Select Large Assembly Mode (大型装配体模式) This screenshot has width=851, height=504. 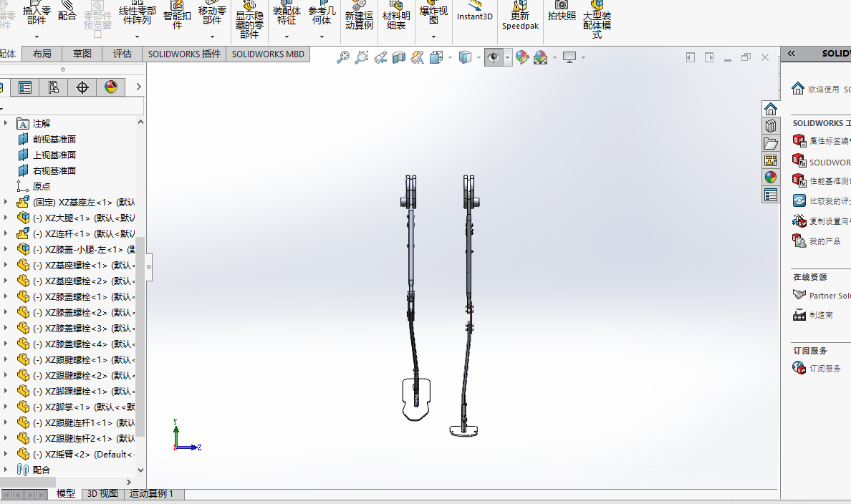tap(597, 19)
